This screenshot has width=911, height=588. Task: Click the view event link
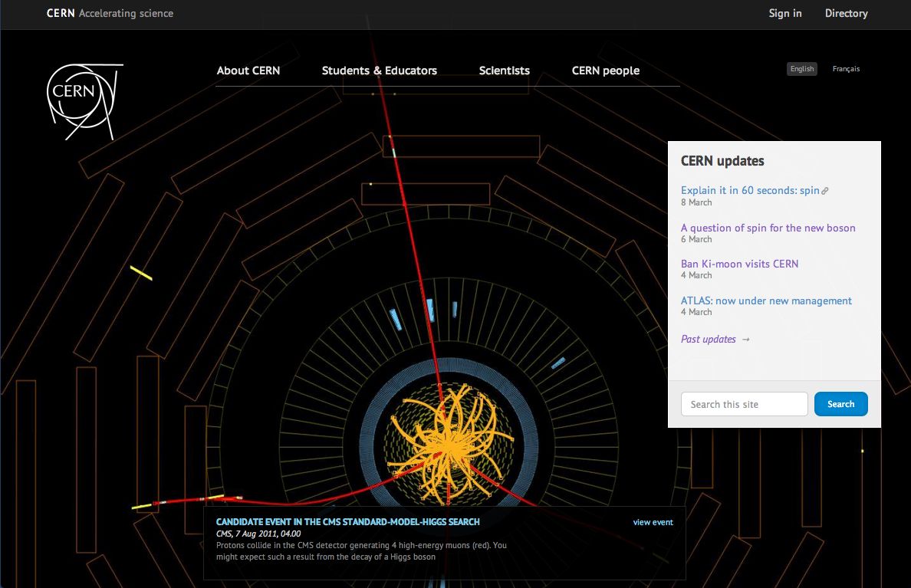pos(653,522)
